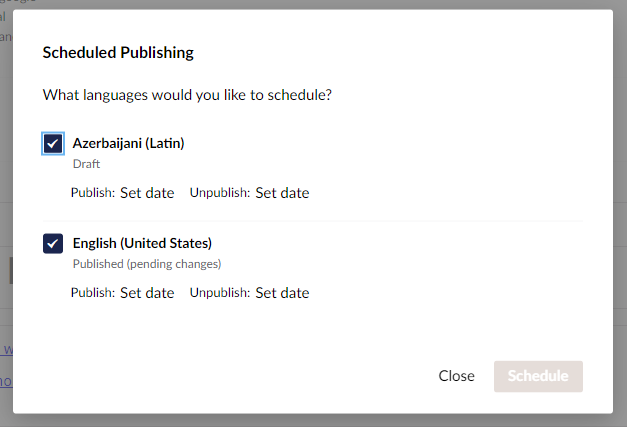Set unpublish date for English (United States)
The width and height of the screenshot is (627, 427).
(282, 293)
